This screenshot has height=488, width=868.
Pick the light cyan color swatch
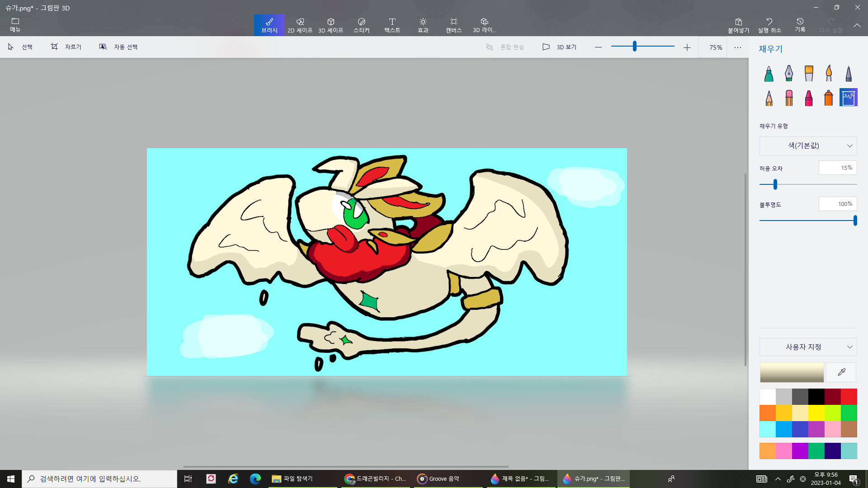point(768,429)
